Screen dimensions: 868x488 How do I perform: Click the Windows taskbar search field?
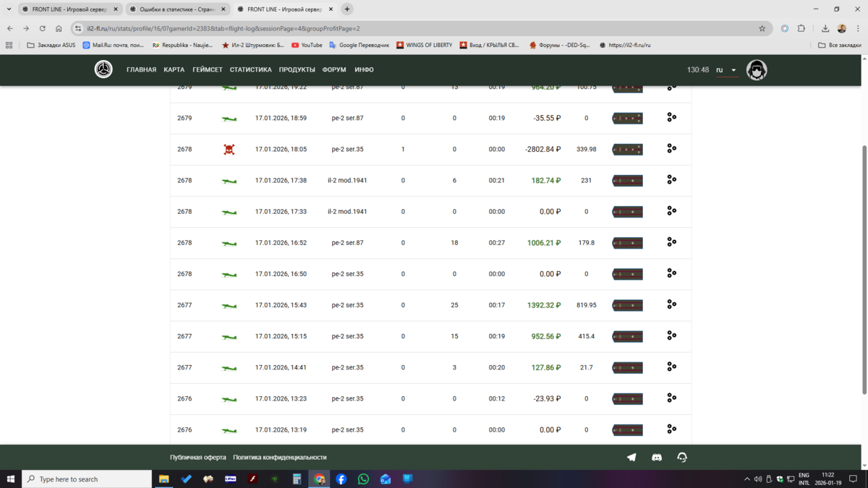click(87, 479)
